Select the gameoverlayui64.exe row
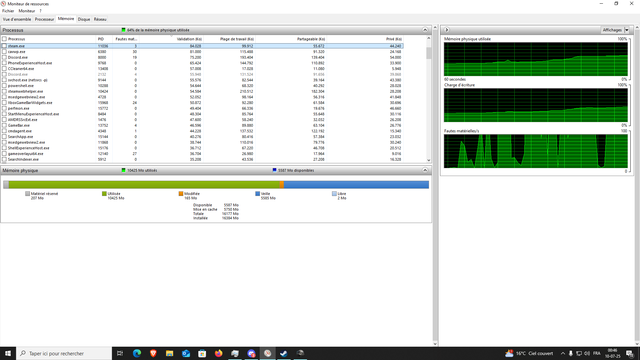 203,154
